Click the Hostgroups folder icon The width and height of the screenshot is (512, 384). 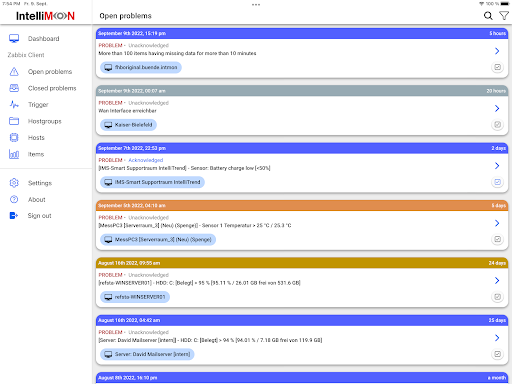[x=14, y=121]
